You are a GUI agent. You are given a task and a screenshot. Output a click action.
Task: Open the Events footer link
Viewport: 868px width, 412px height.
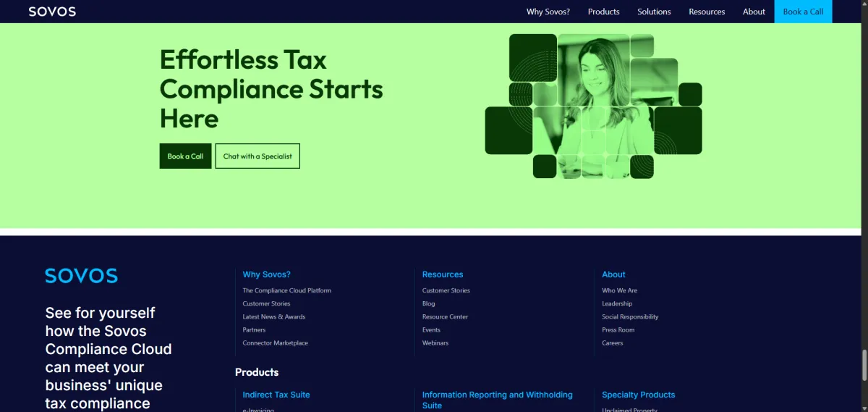[x=431, y=329]
